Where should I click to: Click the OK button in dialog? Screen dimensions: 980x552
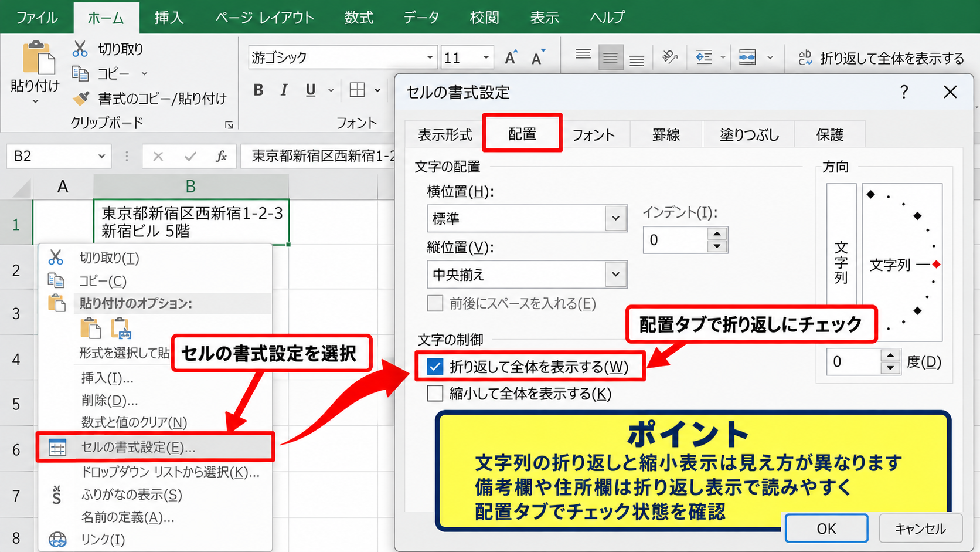point(826,529)
